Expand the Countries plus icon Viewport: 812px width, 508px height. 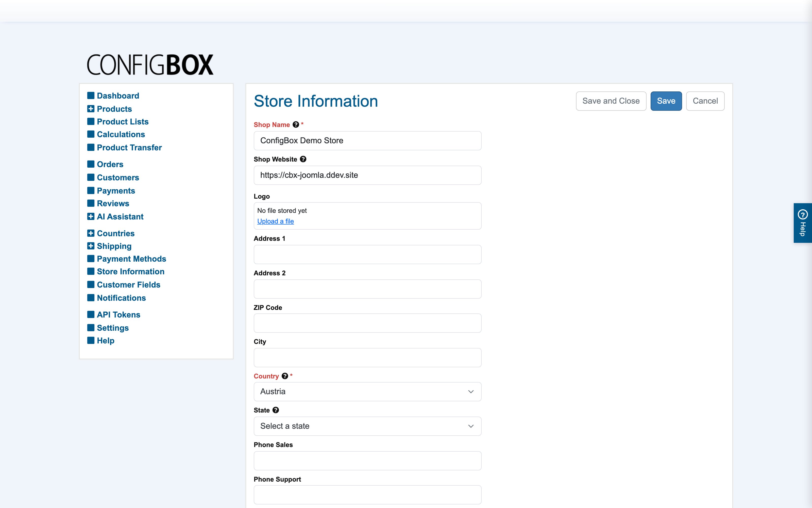coord(91,233)
